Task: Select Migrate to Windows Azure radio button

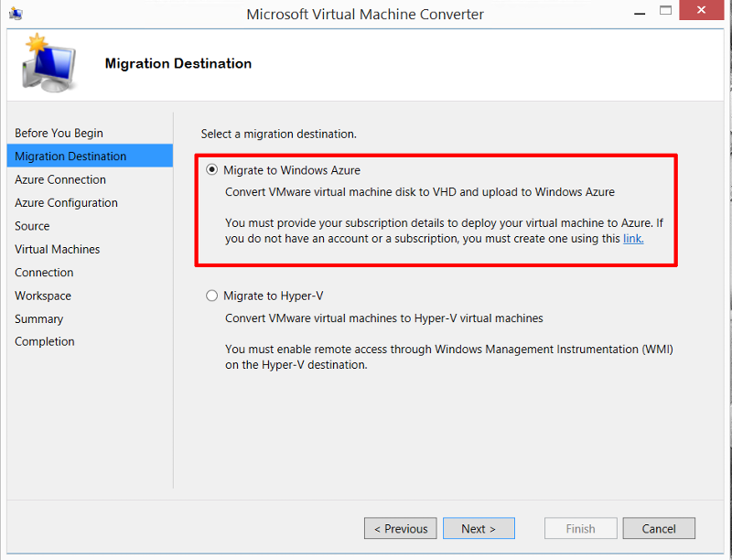Action: [212, 170]
